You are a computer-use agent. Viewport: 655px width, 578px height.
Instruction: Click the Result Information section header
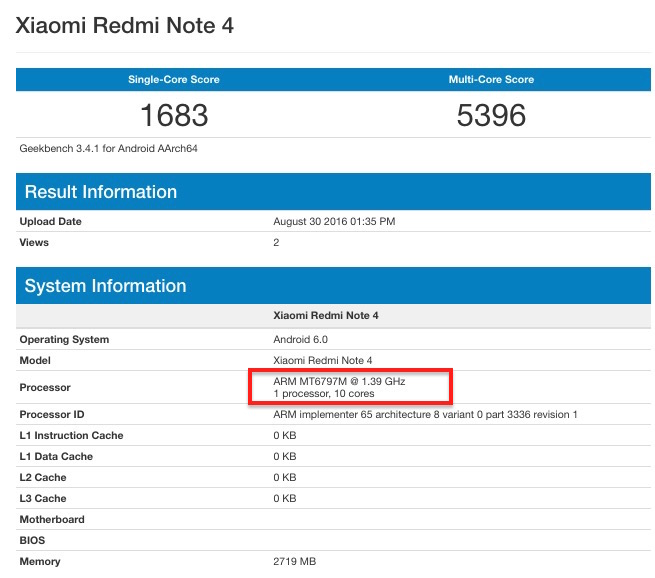(101, 192)
